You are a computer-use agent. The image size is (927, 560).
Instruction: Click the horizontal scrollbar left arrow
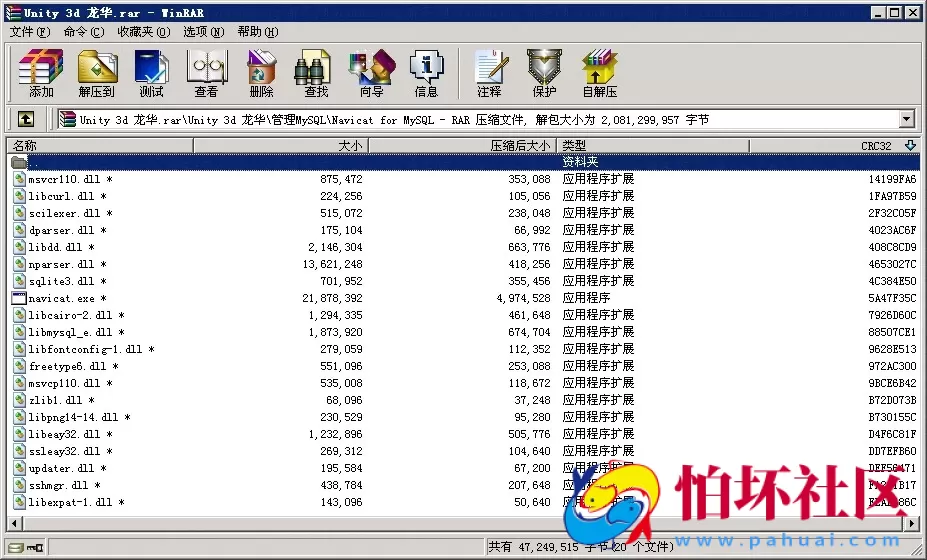[14, 523]
